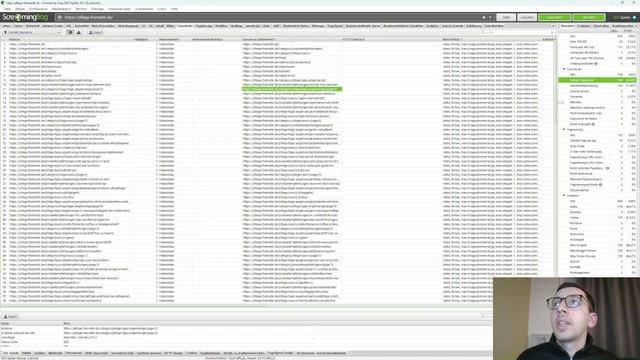Open the Berichte menu
This screenshot has height=360, width=640.
tap(81, 9)
